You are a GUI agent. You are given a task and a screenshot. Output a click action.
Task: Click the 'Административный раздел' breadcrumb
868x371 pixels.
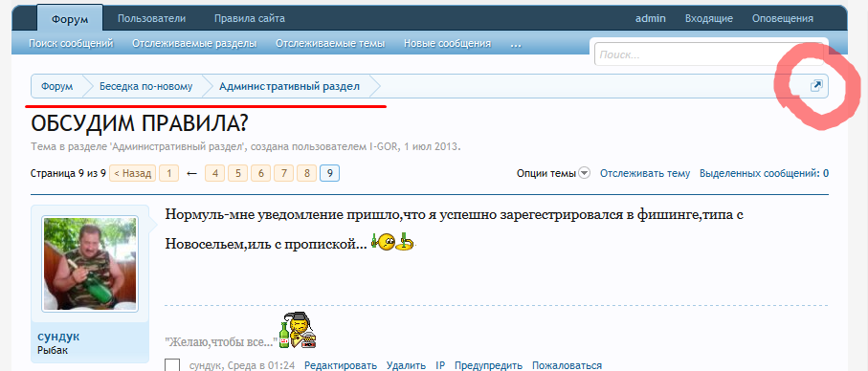[x=290, y=86]
